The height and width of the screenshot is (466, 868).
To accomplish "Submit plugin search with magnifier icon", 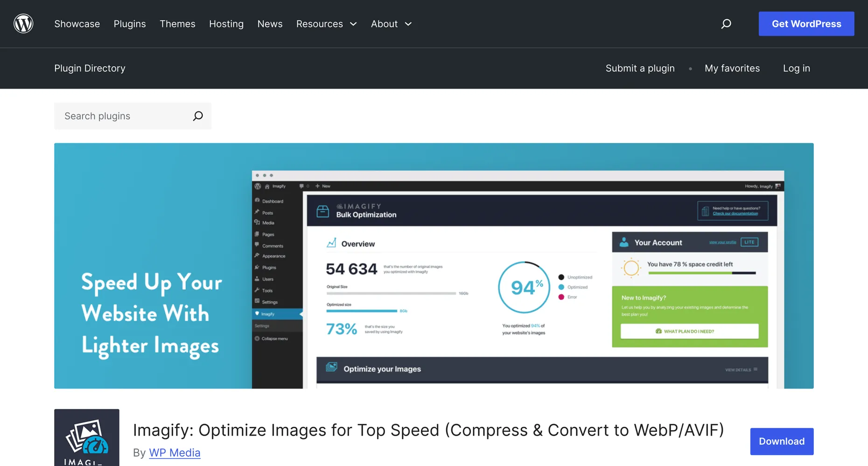I will point(198,116).
